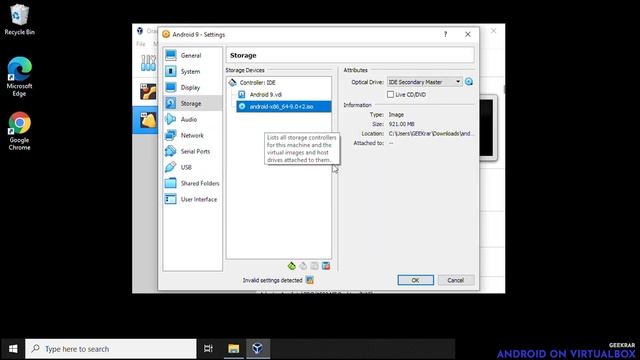Open the Network settings category
This screenshot has width=640, height=360.
pyautogui.click(x=193, y=135)
